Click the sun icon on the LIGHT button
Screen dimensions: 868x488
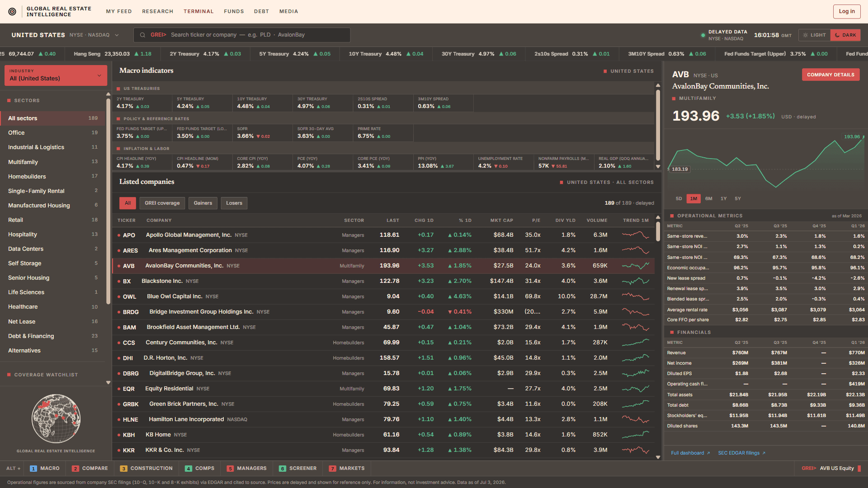(806, 35)
